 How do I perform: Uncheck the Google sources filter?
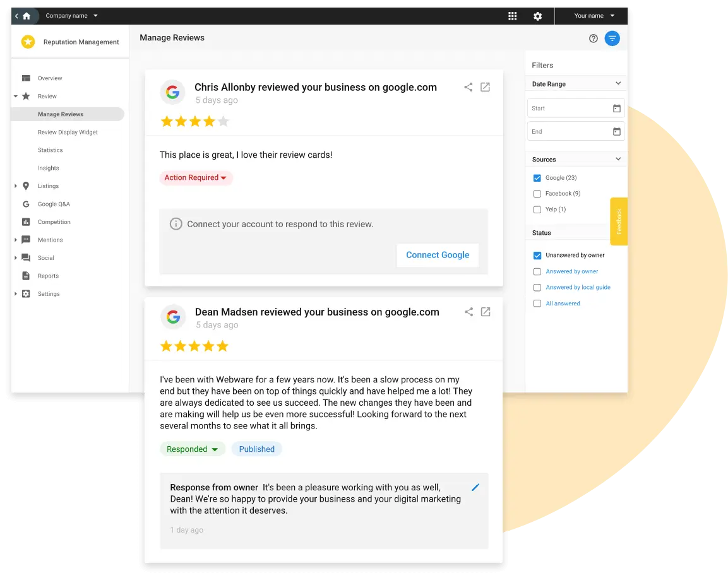click(x=537, y=177)
